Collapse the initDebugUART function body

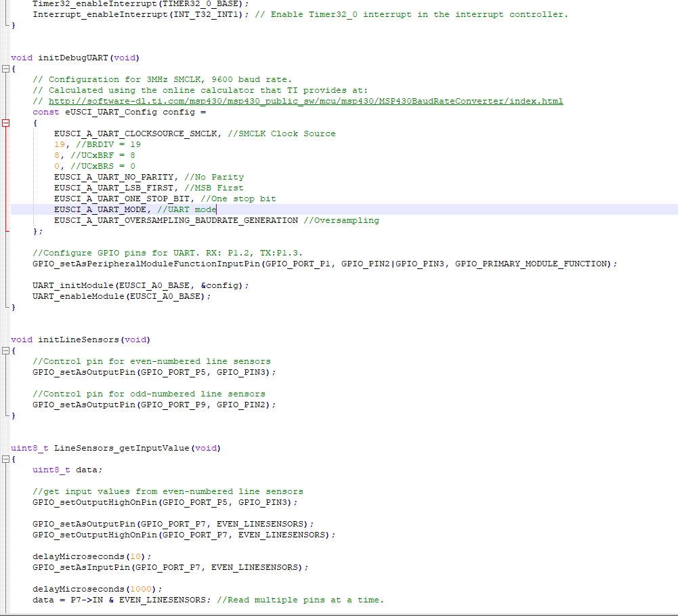point(5,68)
